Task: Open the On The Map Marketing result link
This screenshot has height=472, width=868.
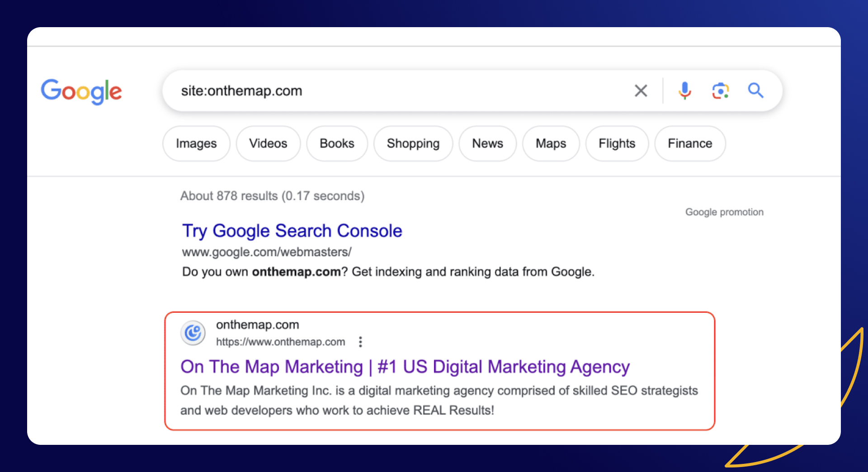Action: 405,367
